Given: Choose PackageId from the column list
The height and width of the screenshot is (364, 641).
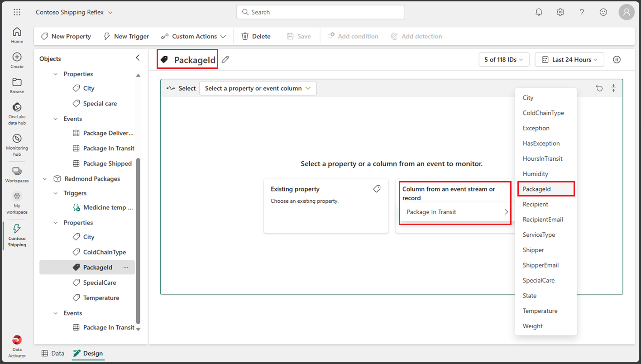Looking at the screenshot, I should [546, 189].
